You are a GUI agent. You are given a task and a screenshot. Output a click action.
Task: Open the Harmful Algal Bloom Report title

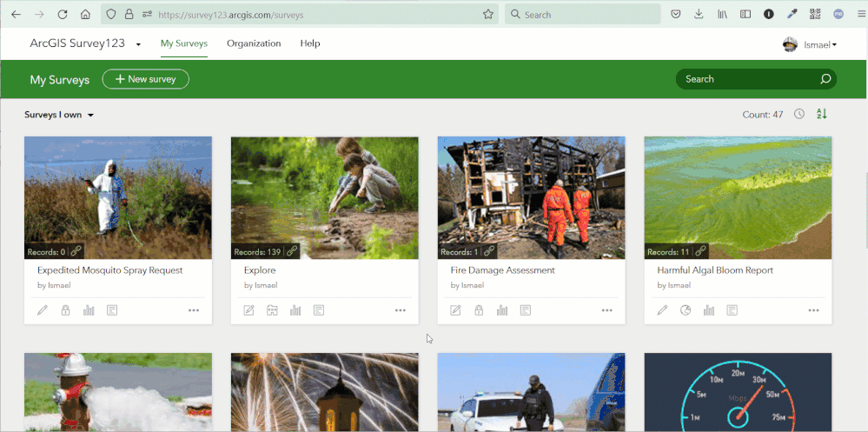pos(715,270)
